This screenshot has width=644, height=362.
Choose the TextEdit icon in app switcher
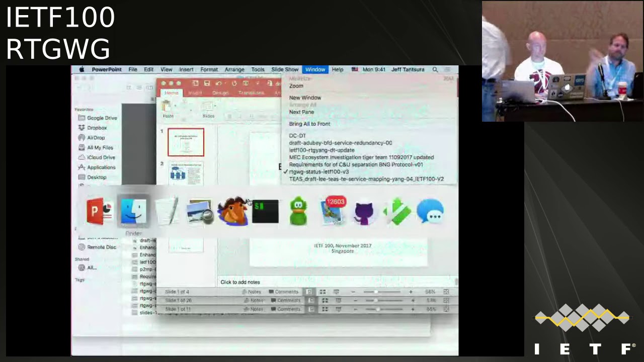167,211
